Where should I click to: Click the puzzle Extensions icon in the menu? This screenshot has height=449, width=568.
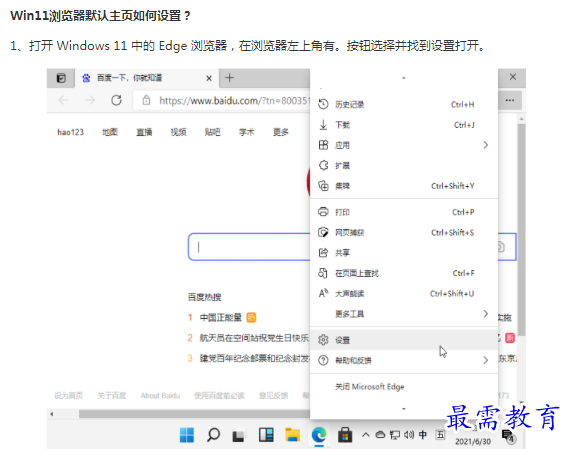323,166
